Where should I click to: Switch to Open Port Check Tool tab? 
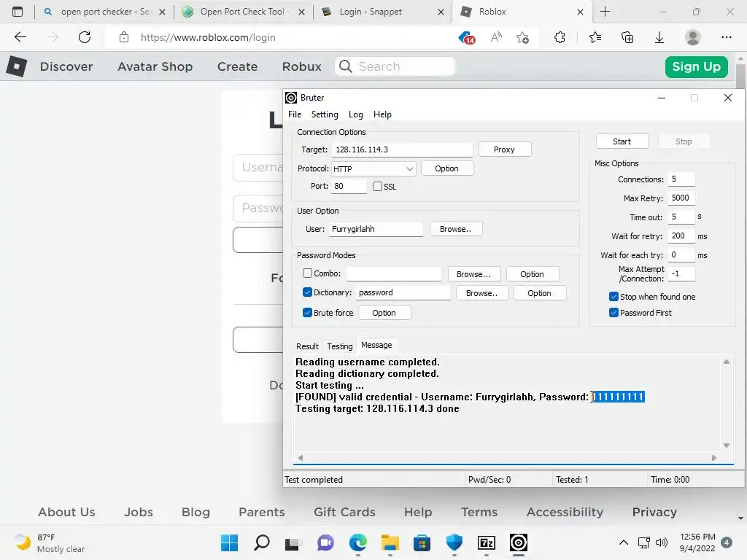click(x=243, y=12)
